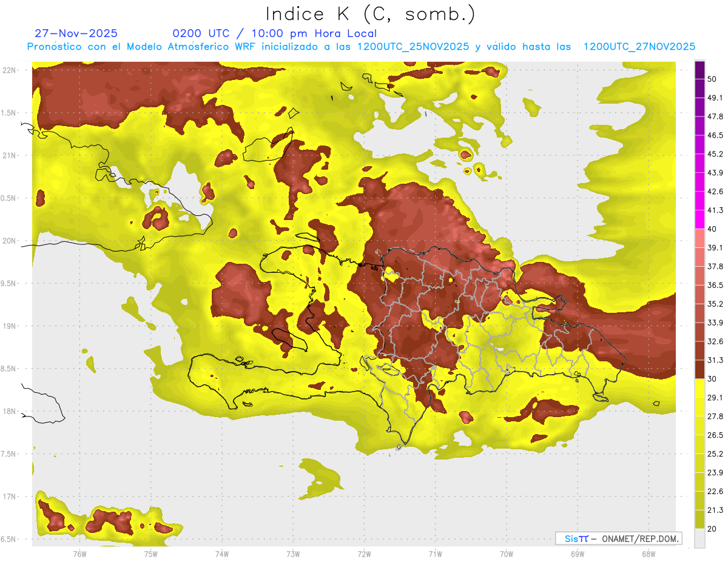Image resolution: width=728 pixels, height=562 pixels.
Task: Click the colorbar value "27.8"
Action: [x=715, y=416]
